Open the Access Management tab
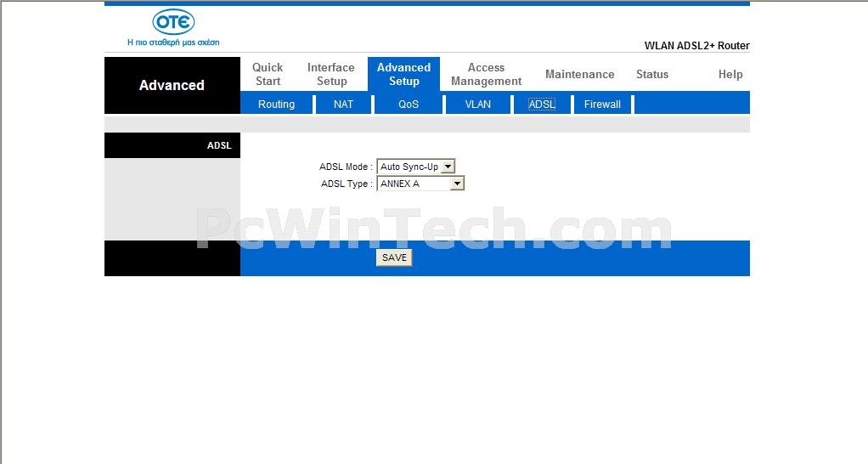The image size is (868, 464). 486,74
